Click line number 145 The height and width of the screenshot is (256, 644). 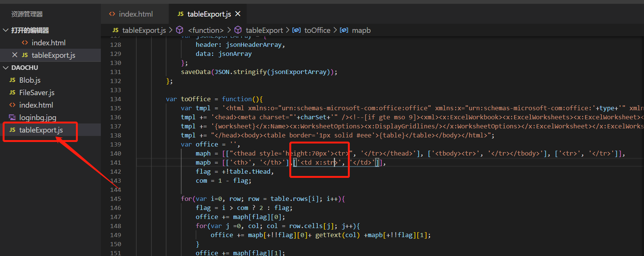click(116, 199)
